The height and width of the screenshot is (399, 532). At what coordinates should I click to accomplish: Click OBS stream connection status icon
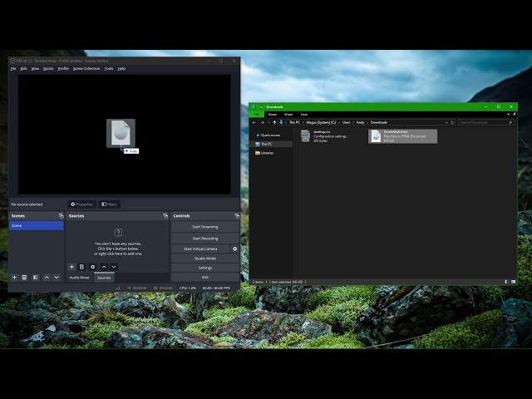click(118, 288)
